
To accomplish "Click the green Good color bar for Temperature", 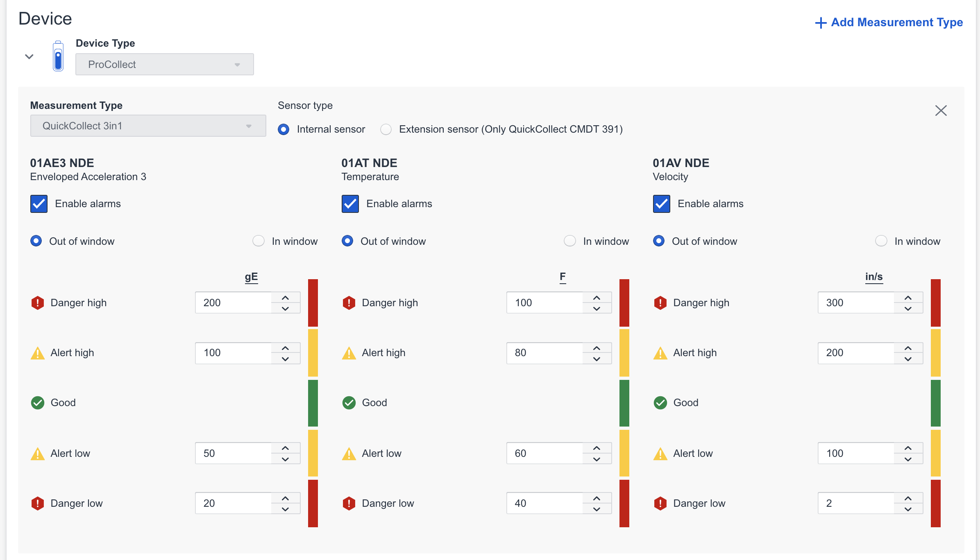I will 624,402.
